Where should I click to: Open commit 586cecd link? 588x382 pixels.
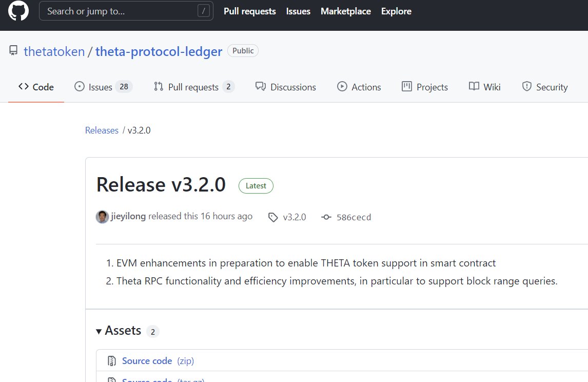point(354,217)
